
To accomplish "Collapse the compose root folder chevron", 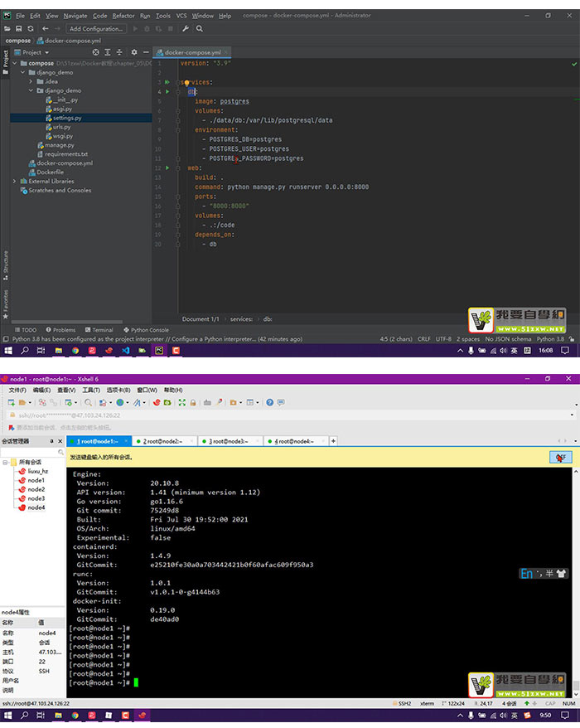I will tap(15, 63).
